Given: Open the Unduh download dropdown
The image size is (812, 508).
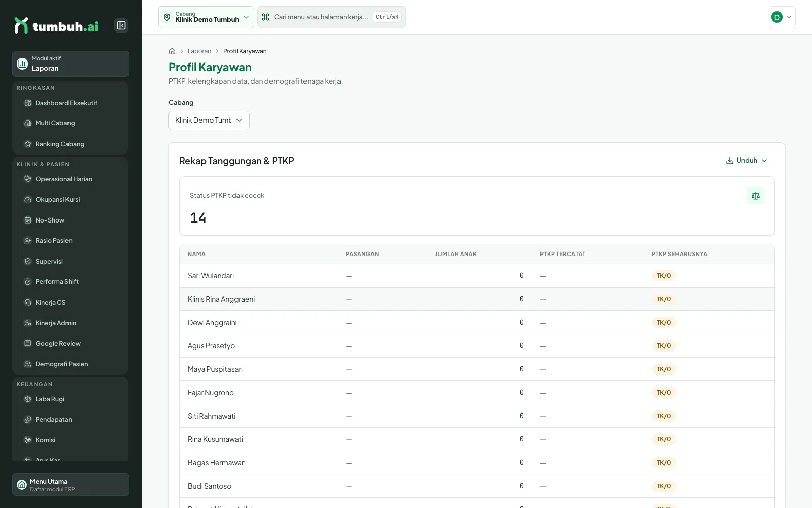Looking at the screenshot, I should click(747, 161).
